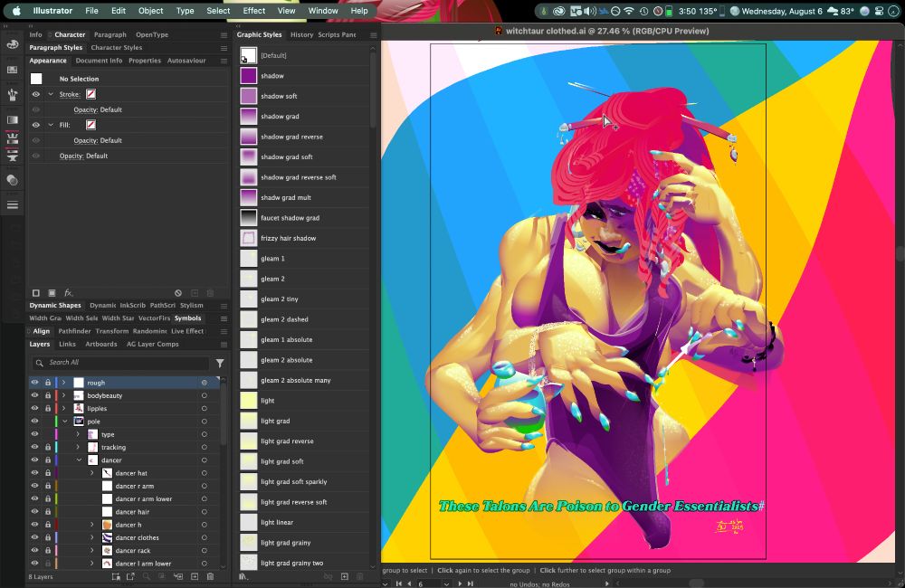The height and width of the screenshot is (588, 905).
Task: Switch to the Character Styles tab
Action: coord(117,48)
